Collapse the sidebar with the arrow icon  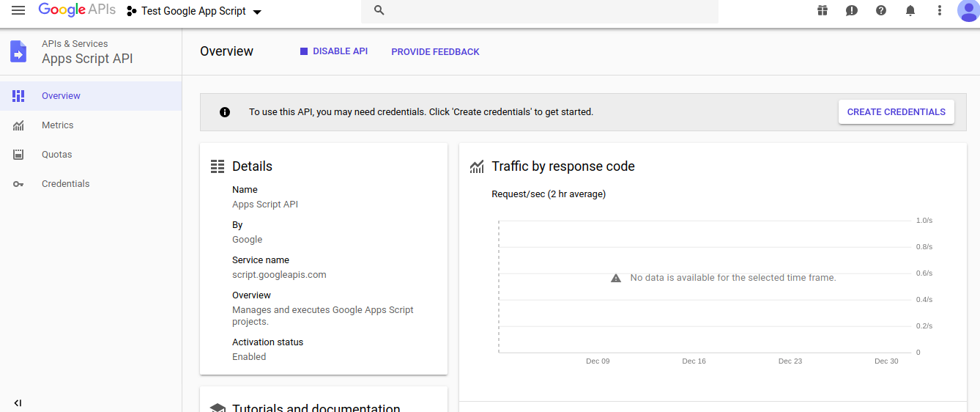[x=18, y=403]
